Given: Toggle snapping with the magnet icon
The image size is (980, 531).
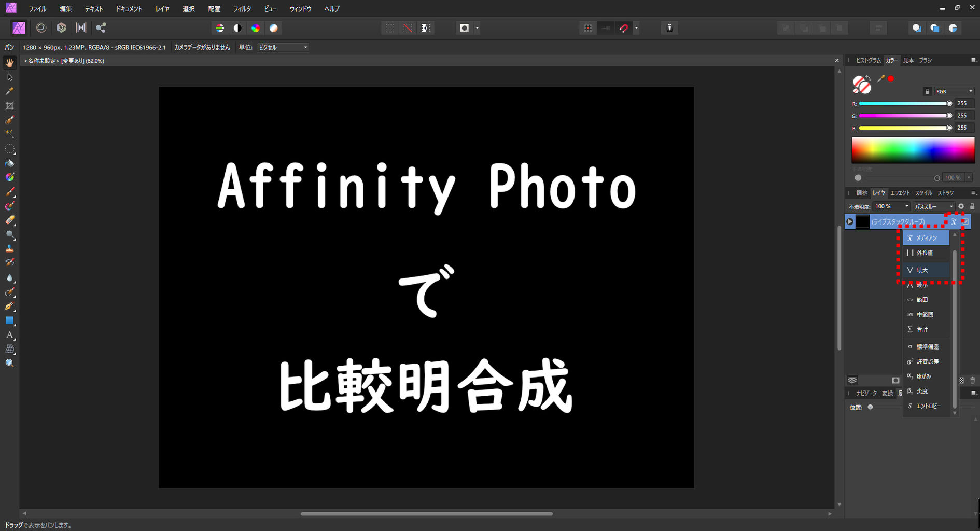Looking at the screenshot, I should click(624, 28).
